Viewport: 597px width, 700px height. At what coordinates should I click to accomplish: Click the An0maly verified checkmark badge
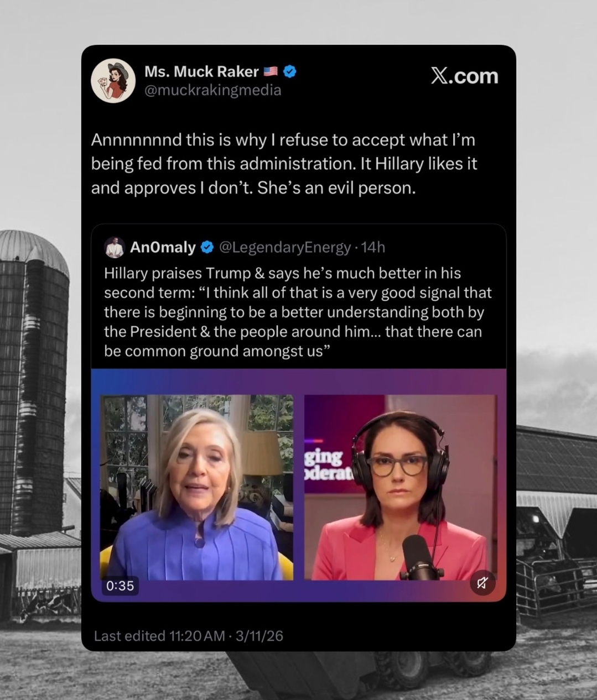pyautogui.click(x=207, y=247)
